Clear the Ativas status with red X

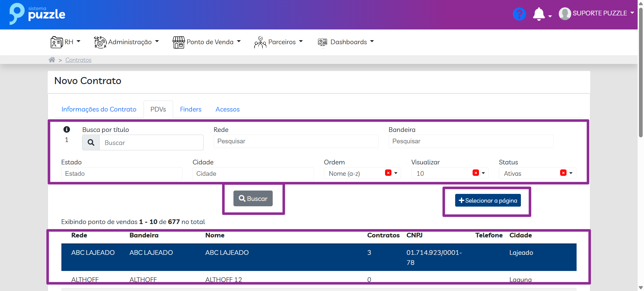563,173
